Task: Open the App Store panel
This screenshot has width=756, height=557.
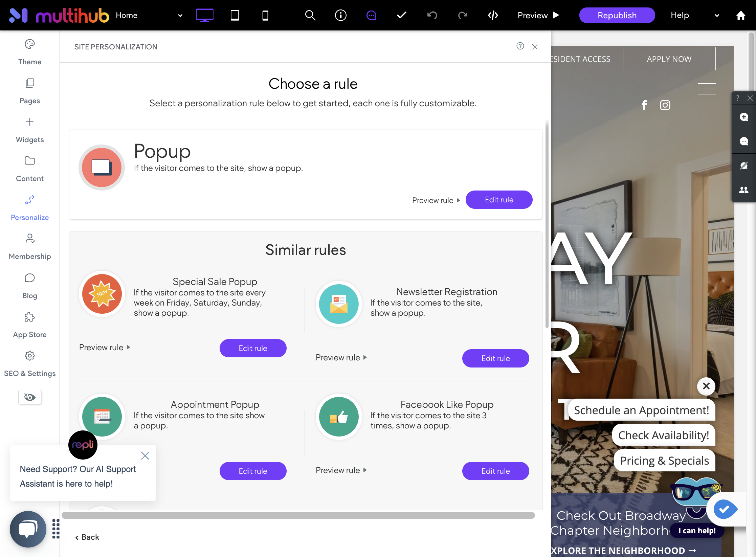Action: coord(30,325)
